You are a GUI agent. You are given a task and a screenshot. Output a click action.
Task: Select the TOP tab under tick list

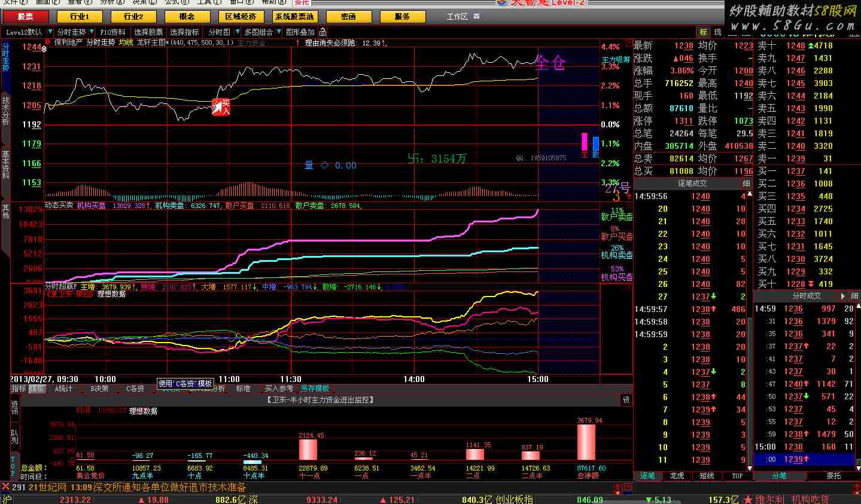(737, 476)
